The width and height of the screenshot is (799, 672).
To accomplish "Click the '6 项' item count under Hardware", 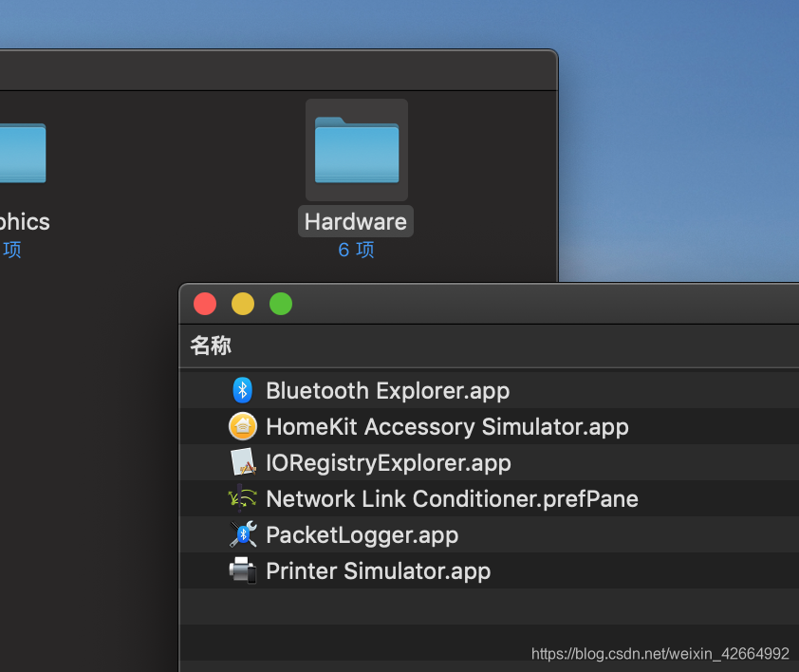I will click(356, 250).
